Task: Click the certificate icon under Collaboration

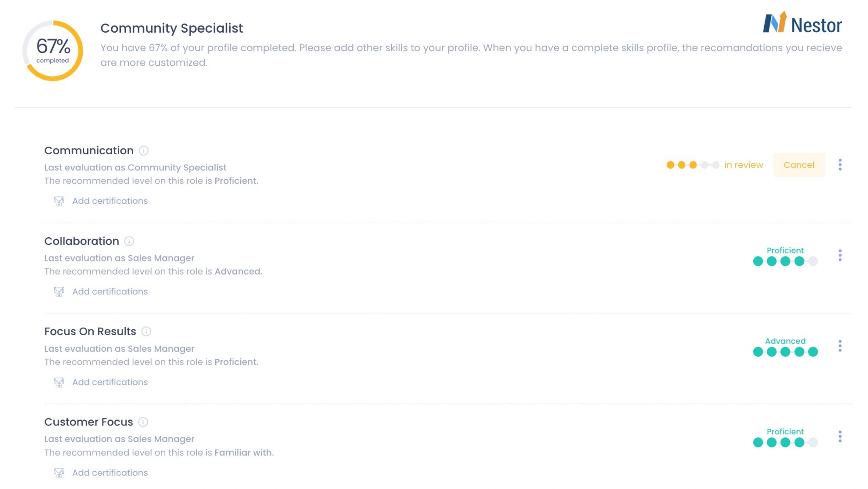Action: coord(59,292)
